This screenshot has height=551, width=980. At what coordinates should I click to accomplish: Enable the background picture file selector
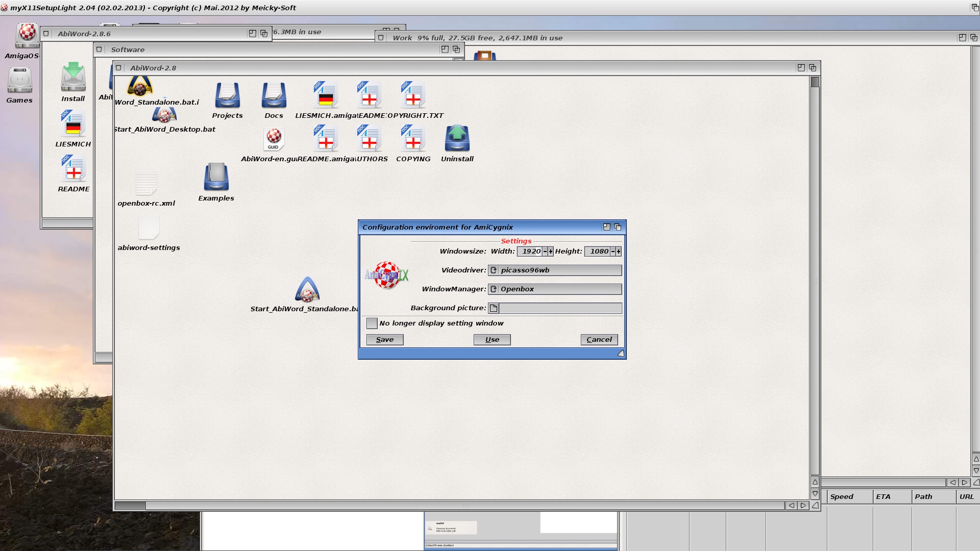point(494,308)
